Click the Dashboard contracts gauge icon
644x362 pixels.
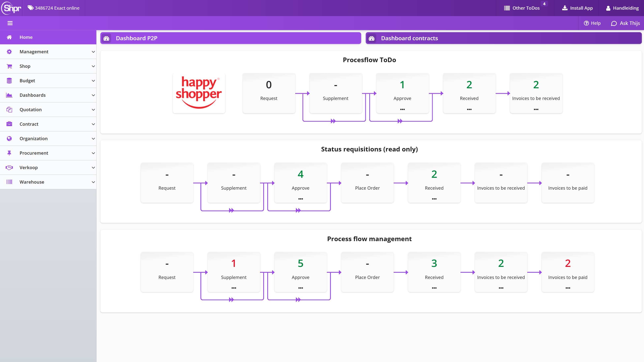pyautogui.click(x=372, y=38)
